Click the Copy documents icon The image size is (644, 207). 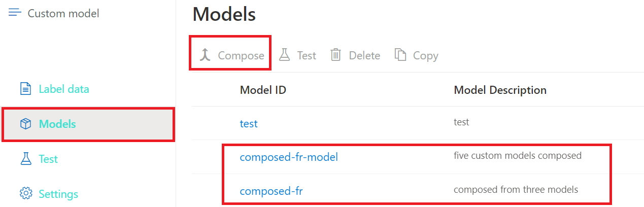click(x=401, y=55)
